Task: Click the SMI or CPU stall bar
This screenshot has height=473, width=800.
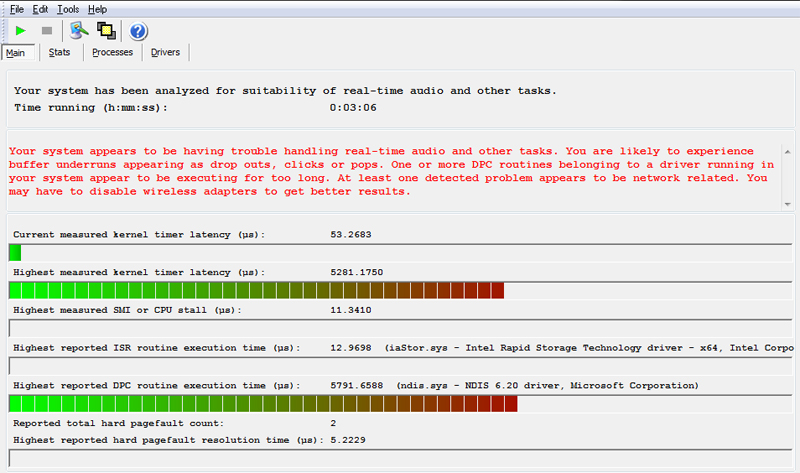Action: [401, 328]
